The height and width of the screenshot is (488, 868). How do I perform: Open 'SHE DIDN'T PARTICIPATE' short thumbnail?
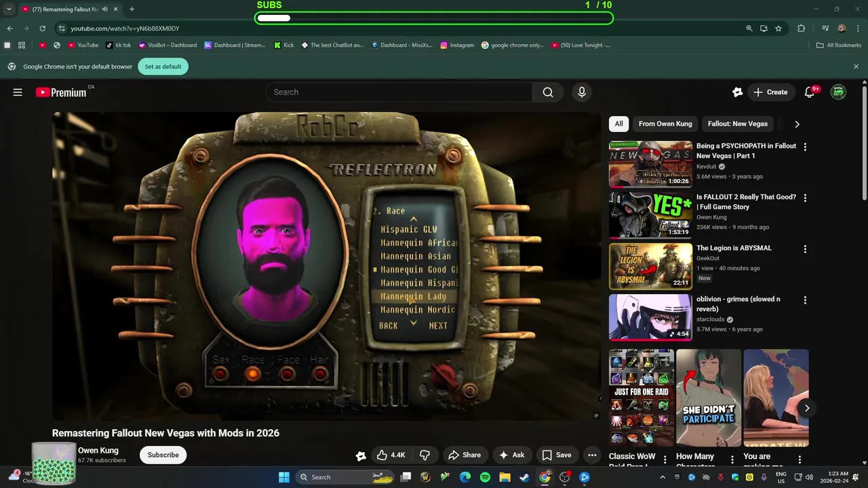(709, 398)
